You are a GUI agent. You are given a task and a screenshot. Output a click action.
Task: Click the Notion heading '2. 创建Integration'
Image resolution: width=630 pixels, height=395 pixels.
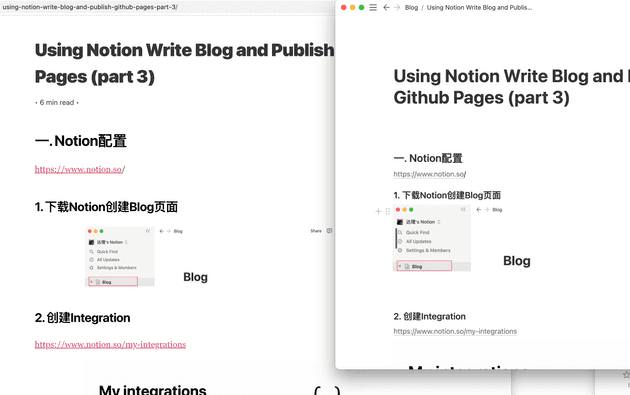(430, 316)
